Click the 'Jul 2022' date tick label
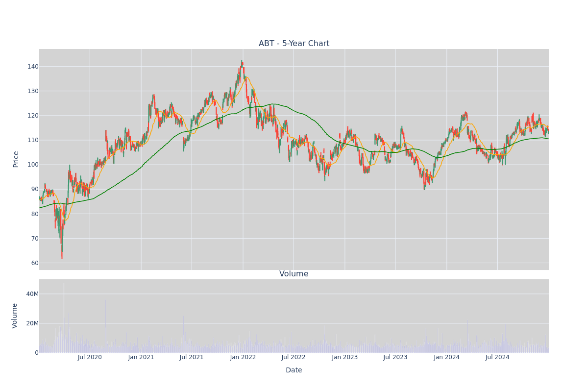Image resolution: width=588 pixels, height=392 pixels. (294, 357)
